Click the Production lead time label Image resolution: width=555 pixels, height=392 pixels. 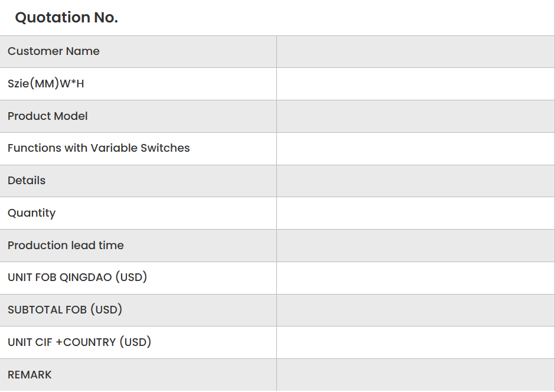tap(66, 246)
